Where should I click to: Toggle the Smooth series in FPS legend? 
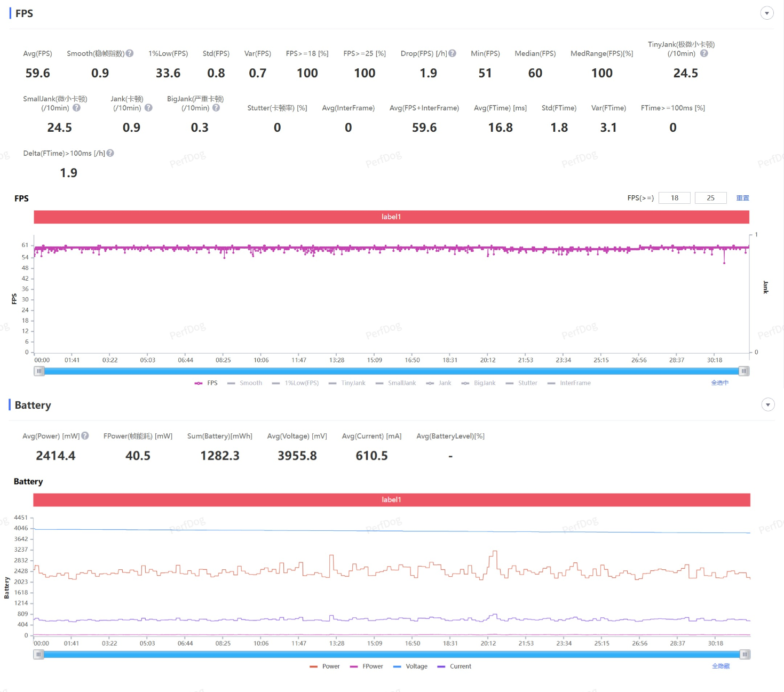[245, 383]
